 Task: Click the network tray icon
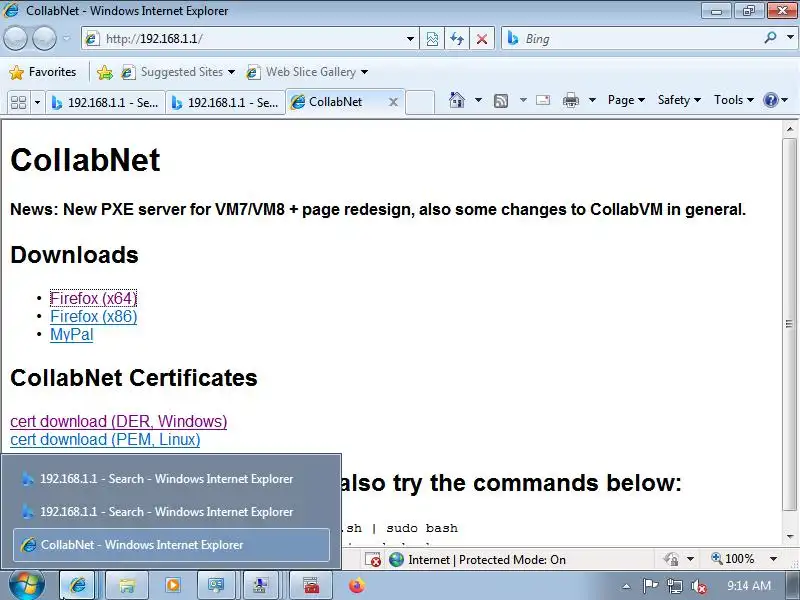click(x=674, y=586)
